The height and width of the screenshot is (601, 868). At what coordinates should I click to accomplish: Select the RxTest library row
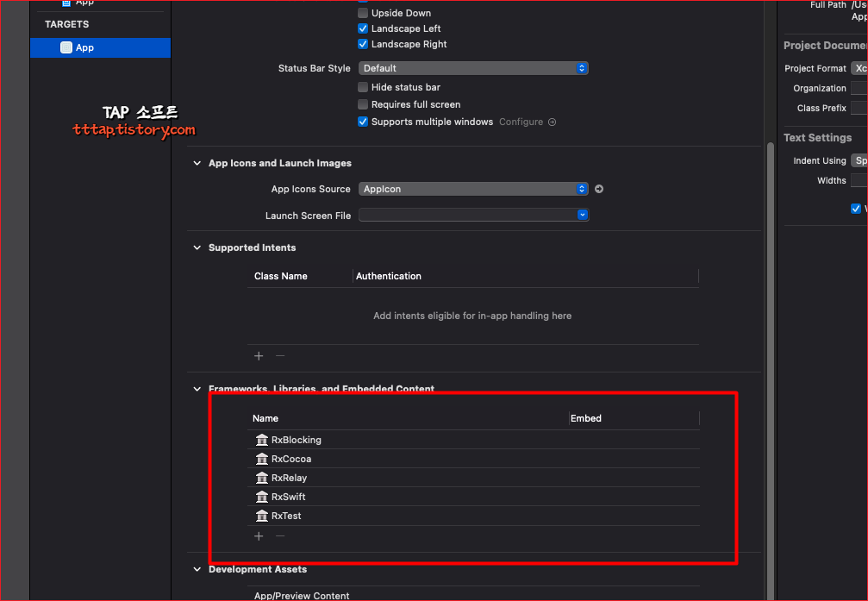pos(473,516)
